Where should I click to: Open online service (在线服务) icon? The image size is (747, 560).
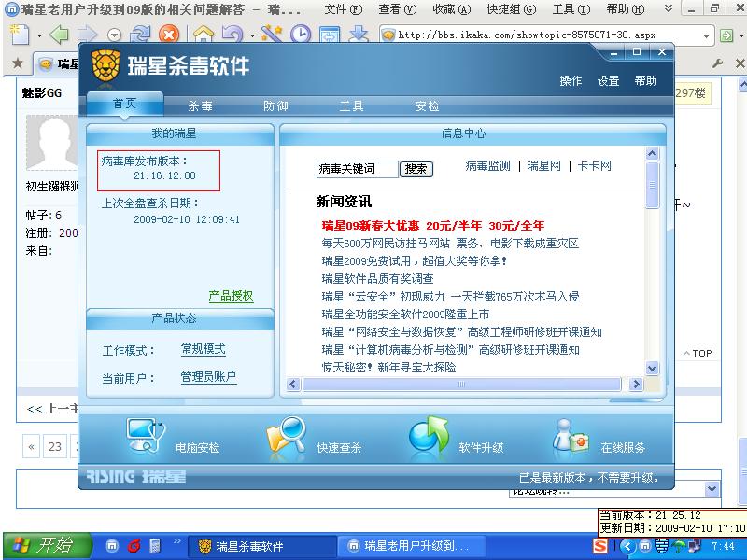571,435
